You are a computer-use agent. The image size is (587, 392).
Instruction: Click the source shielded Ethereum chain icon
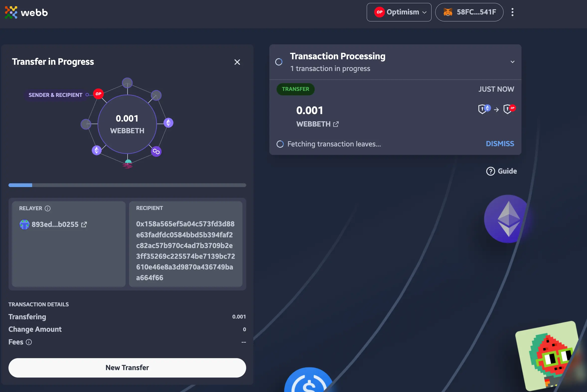click(484, 109)
